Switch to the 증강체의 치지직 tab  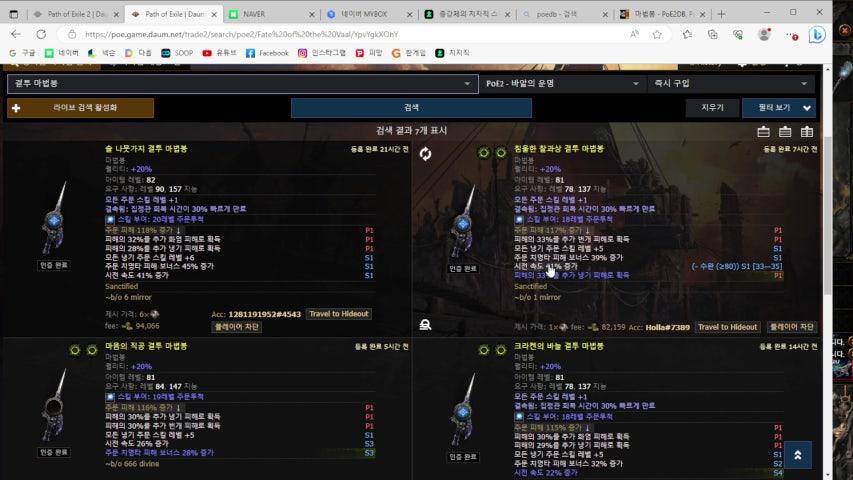point(466,14)
